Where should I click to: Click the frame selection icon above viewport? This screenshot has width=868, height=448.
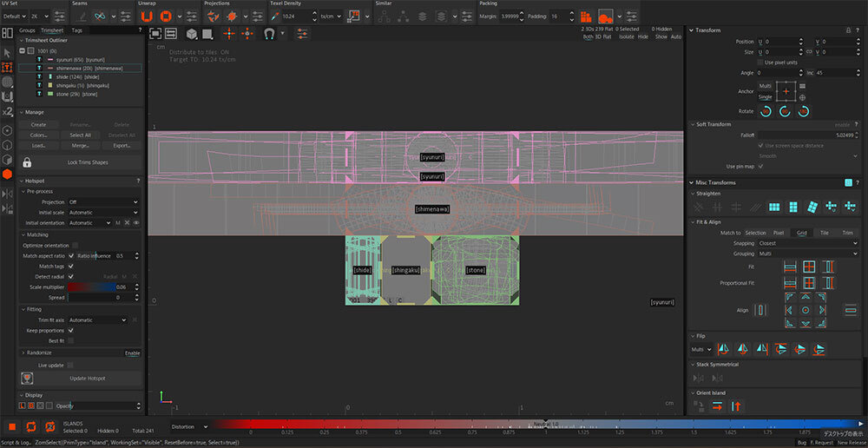155,34
